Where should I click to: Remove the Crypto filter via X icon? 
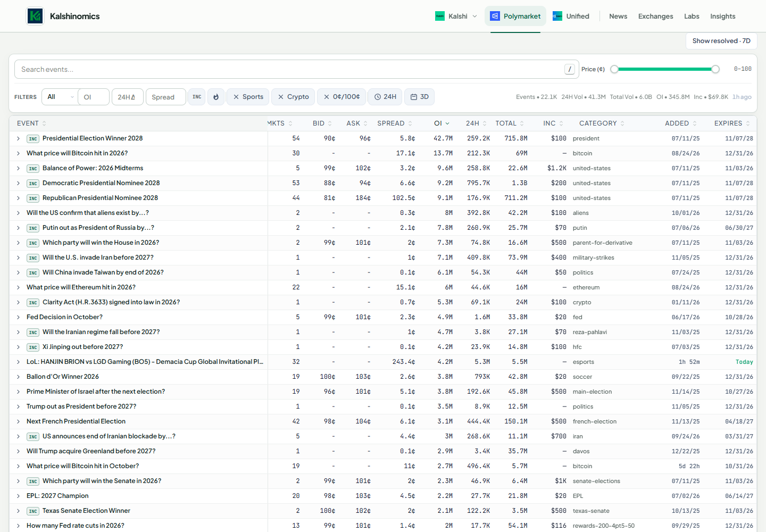point(281,97)
